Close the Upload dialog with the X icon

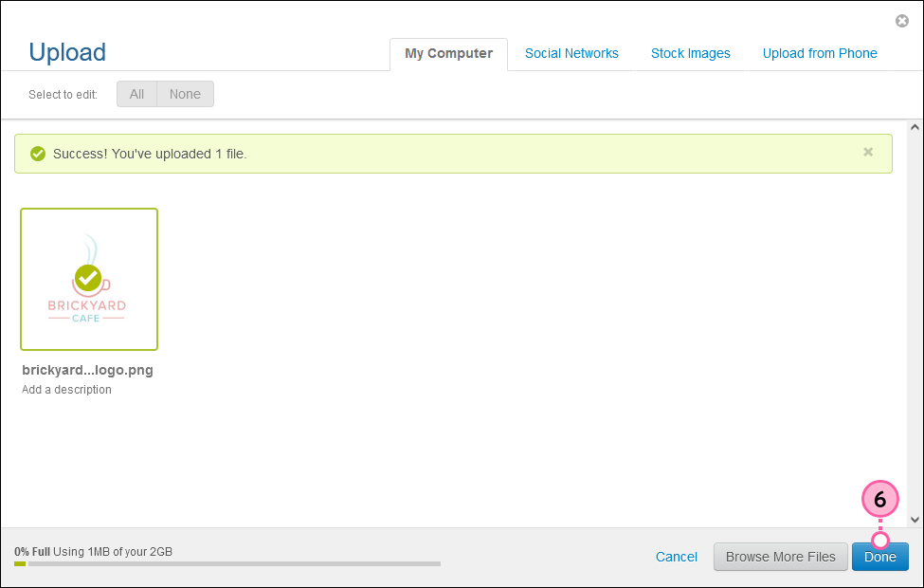[901, 21]
